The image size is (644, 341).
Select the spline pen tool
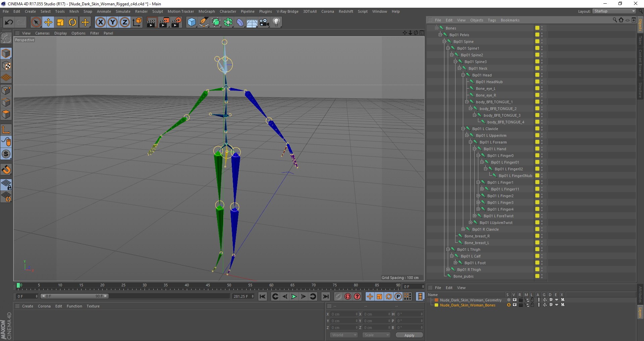[204, 22]
